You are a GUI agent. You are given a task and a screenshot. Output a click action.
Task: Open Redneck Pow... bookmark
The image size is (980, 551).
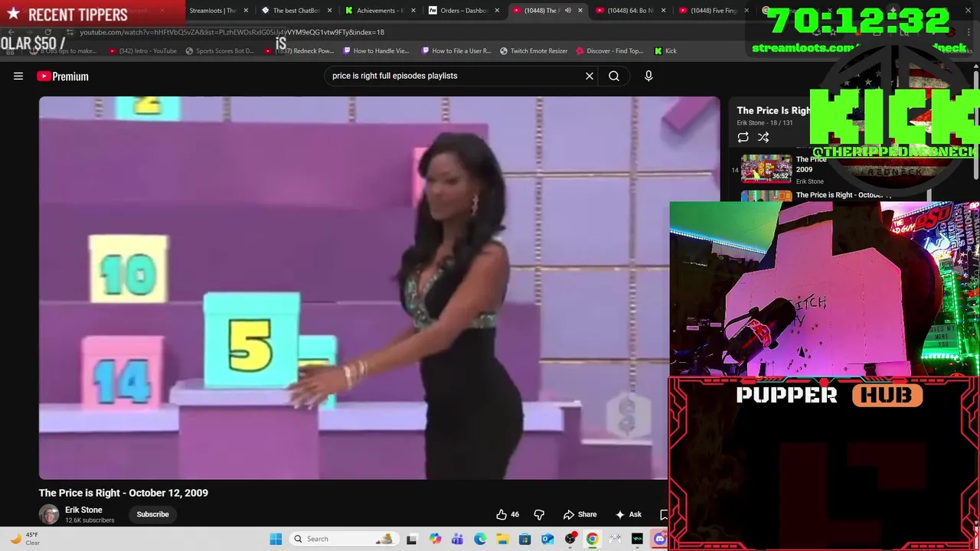[x=299, y=51]
